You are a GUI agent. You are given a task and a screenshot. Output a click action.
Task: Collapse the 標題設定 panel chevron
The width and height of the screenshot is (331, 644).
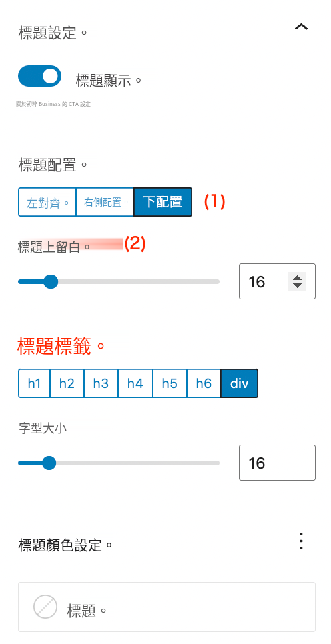(x=302, y=27)
